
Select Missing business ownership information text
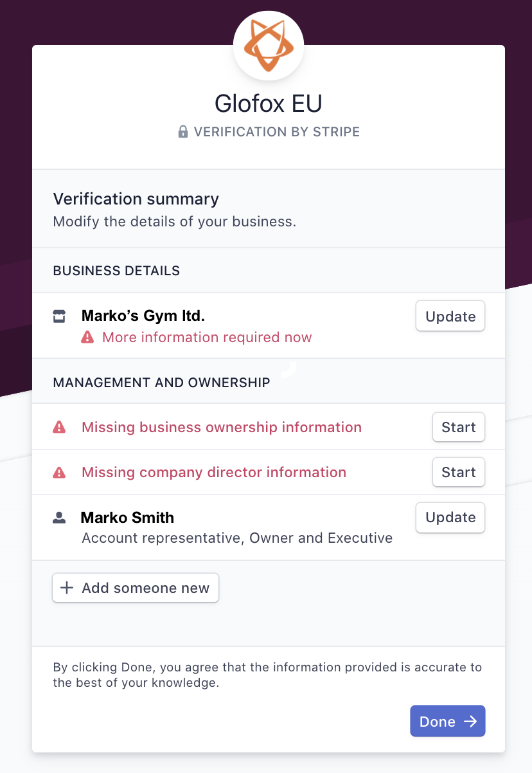(x=222, y=427)
